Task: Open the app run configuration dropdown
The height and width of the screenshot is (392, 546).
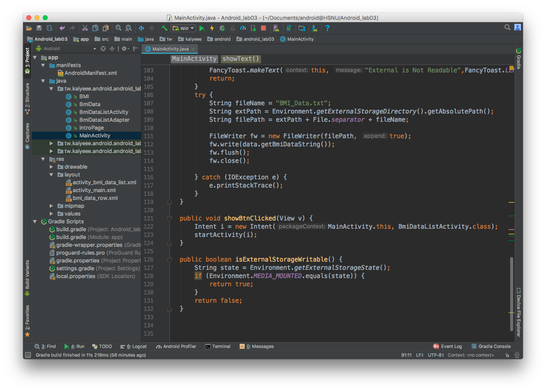Action: click(183, 28)
